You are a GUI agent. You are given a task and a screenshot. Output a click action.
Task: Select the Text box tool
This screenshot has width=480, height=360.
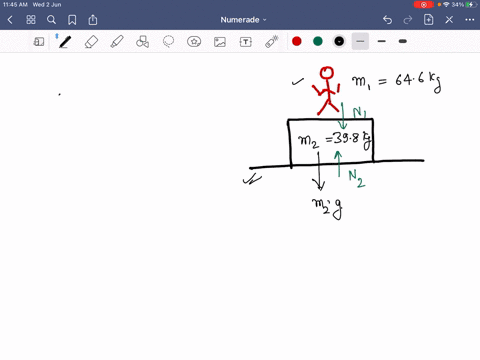coord(246,42)
